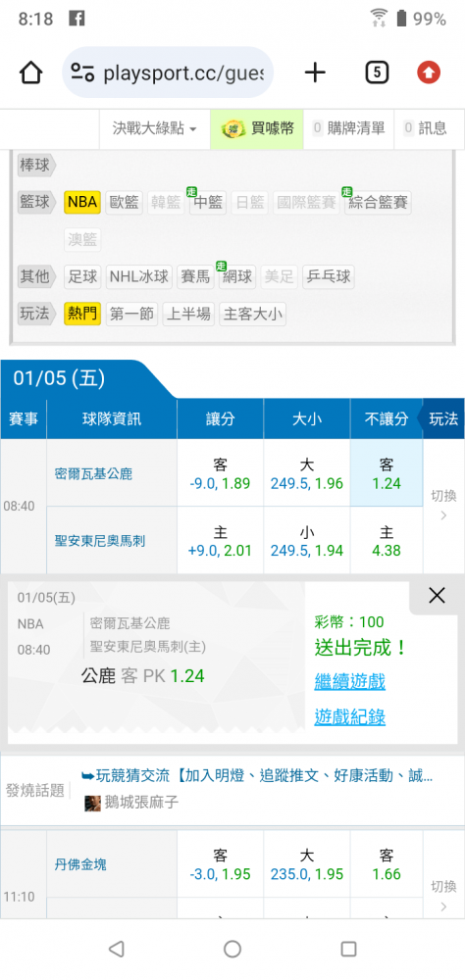Open the tab switcher showing 5
465x980 pixels.
click(376, 73)
